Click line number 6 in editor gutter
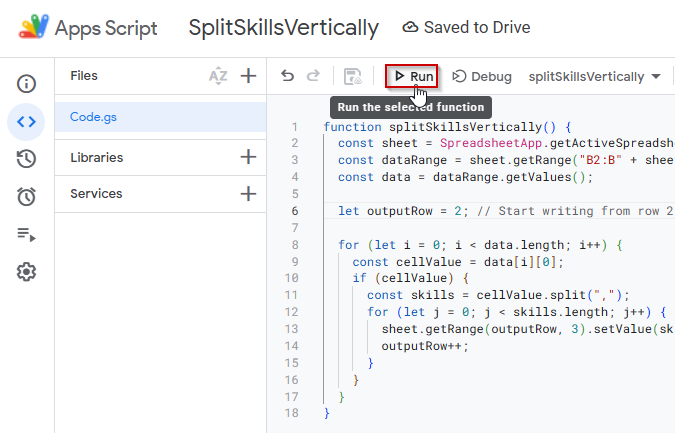Screen dimensions: 675x433 294,211
